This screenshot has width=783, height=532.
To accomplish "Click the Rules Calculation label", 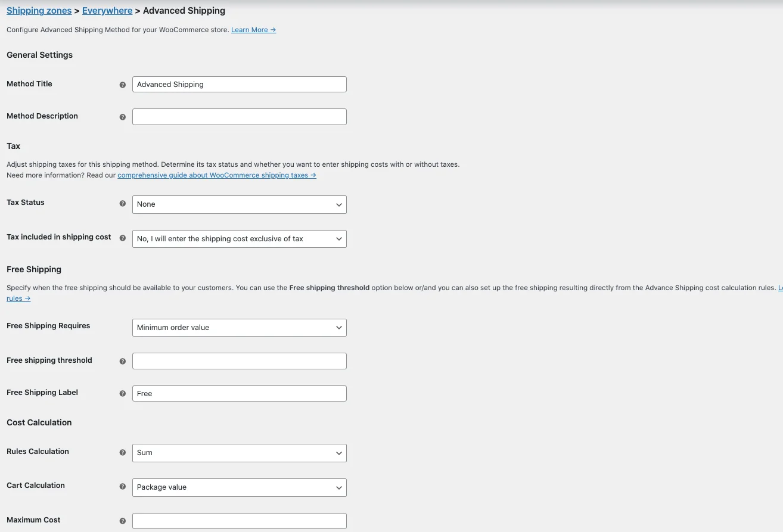I will pos(38,452).
